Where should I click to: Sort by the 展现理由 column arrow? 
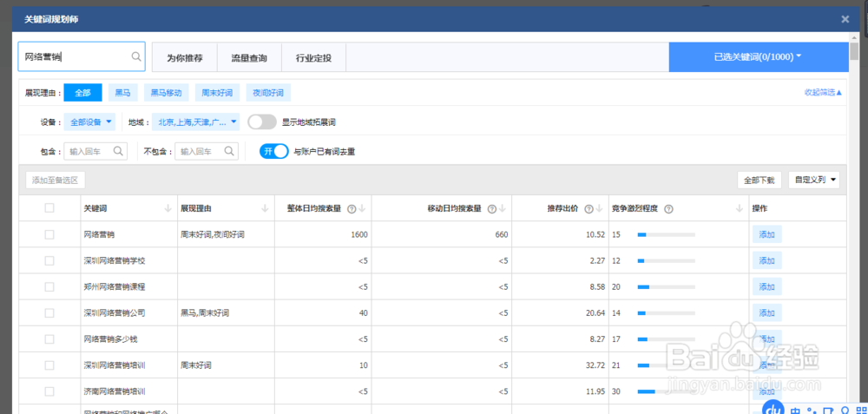[265, 208]
